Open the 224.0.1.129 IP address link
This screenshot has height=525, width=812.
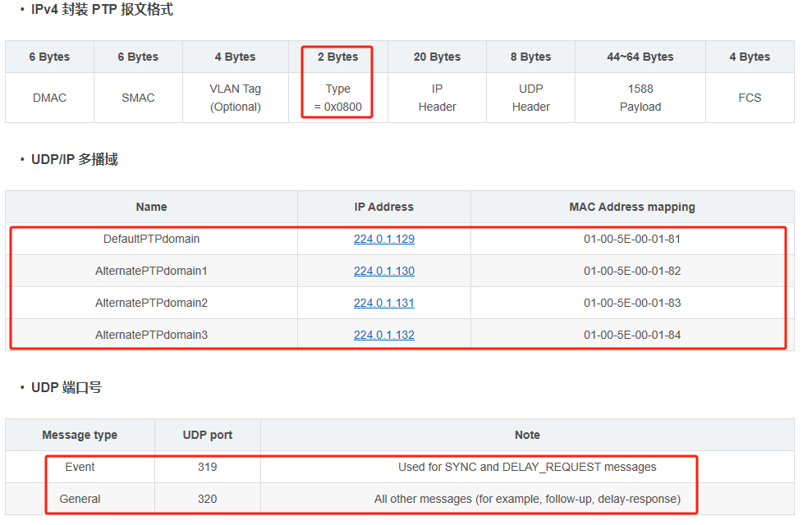[383, 240]
